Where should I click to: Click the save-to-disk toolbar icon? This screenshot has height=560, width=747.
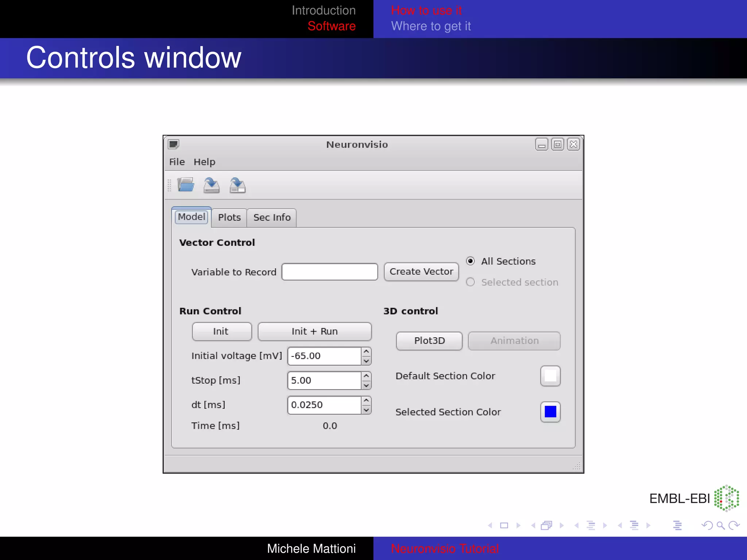212,185
